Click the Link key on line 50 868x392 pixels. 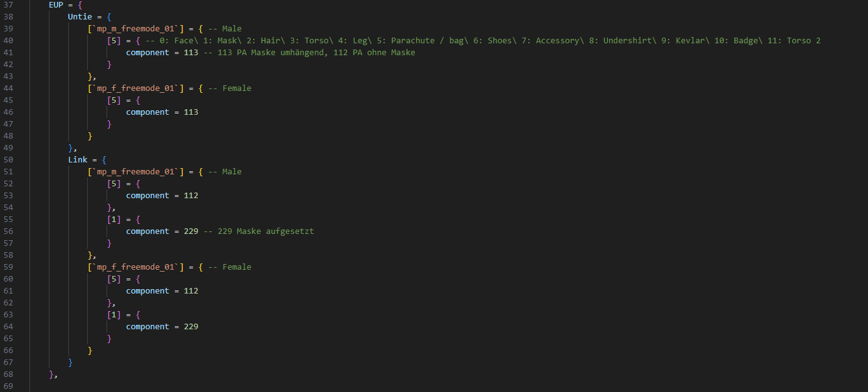78,160
